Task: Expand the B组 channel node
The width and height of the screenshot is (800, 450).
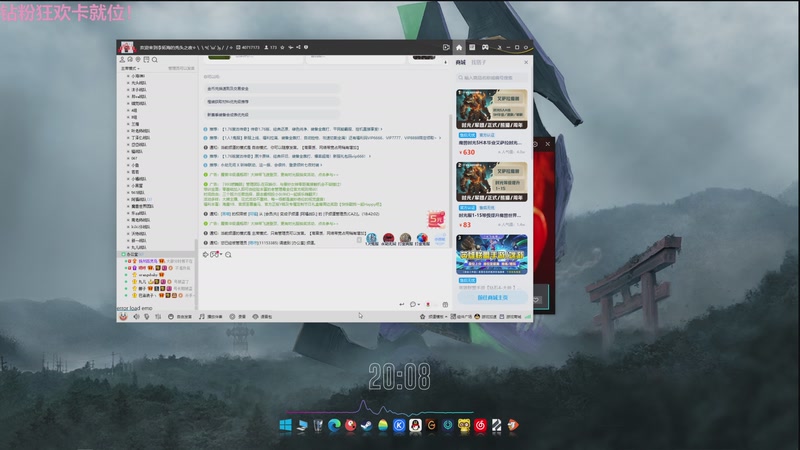Action: [x=128, y=117]
